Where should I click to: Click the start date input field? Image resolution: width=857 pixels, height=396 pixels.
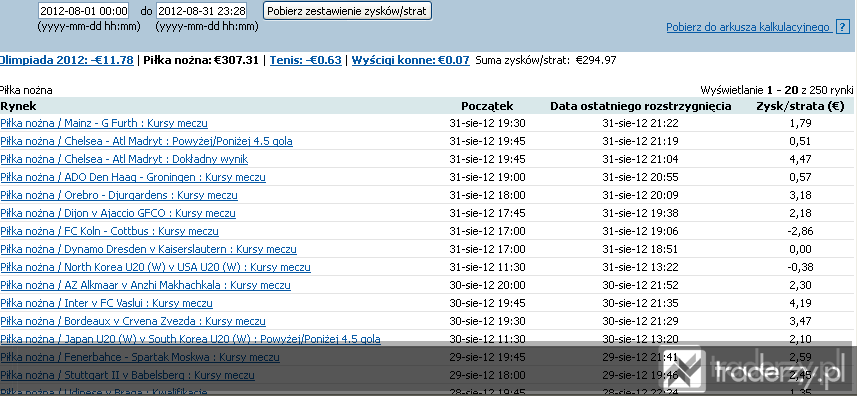click(84, 10)
